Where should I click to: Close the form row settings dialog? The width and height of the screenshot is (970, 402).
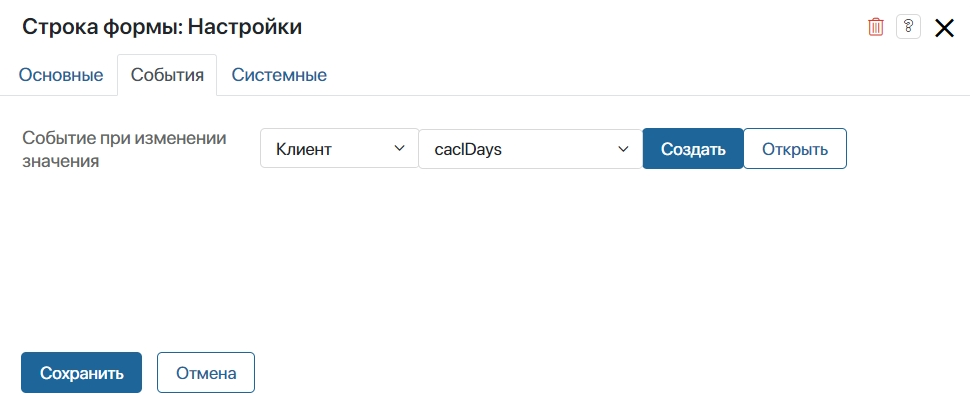point(944,28)
